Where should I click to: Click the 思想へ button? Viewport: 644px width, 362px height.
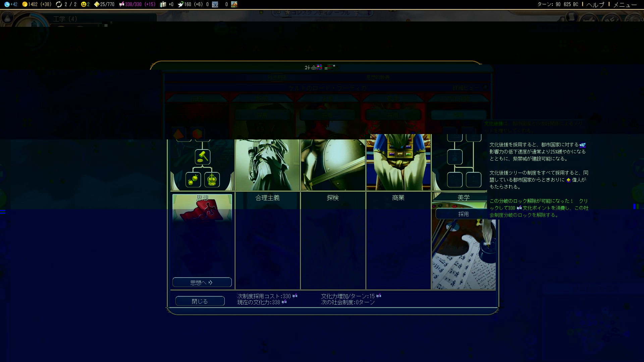tap(202, 282)
